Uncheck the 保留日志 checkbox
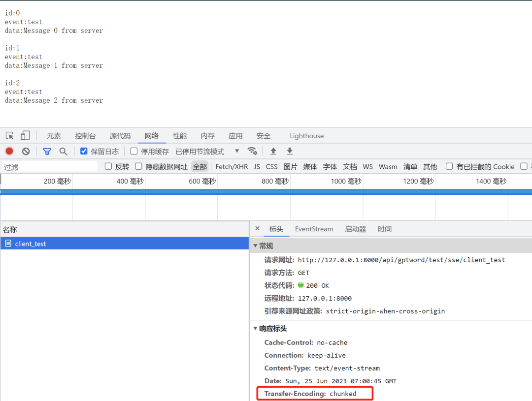The width and height of the screenshot is (532, 401). tap(84, 151)
